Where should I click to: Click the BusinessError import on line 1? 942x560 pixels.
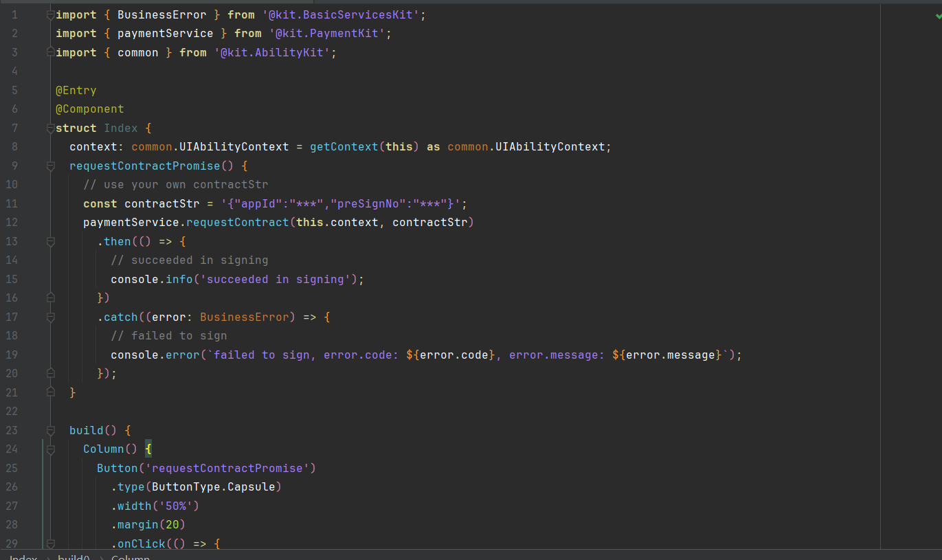point(162,14)
